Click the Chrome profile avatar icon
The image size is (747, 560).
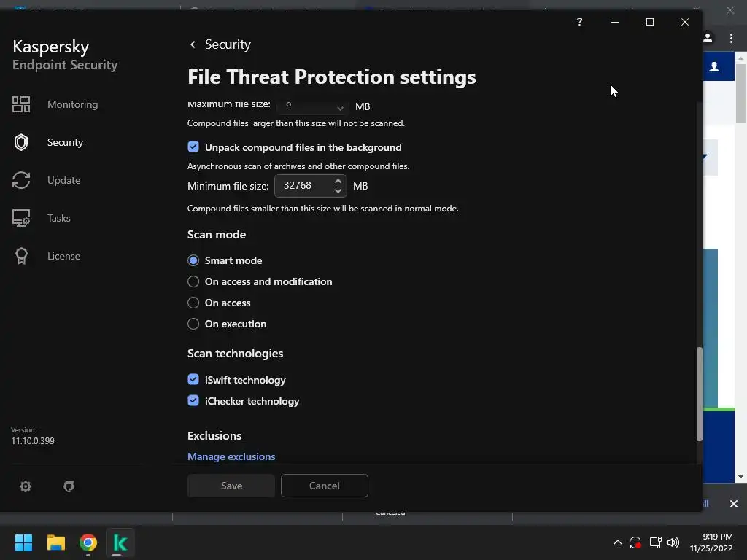[708, 38]
